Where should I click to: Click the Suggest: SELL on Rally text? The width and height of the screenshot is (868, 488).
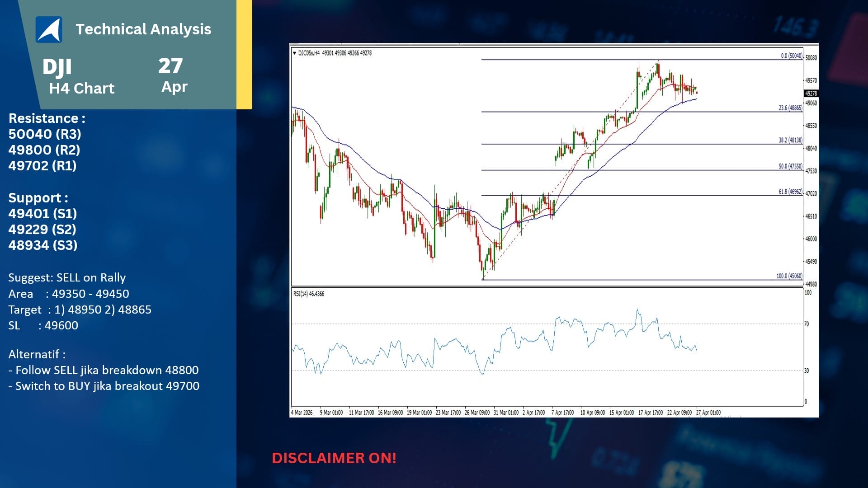pos(67,277)
